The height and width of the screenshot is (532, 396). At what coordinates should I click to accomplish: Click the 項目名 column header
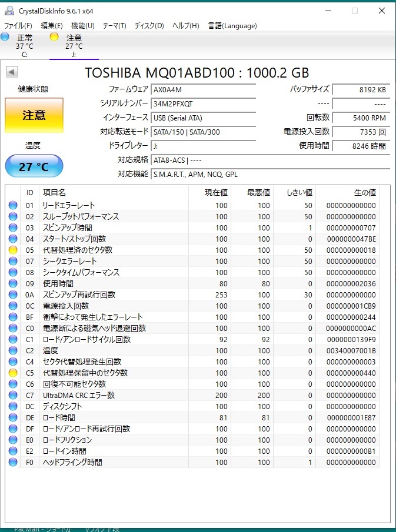pyautogui.click(x=114, y=193)
